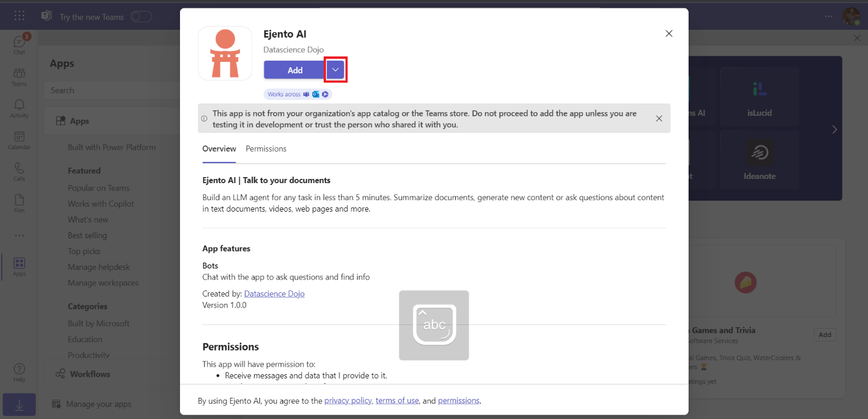Open Calendar from the sidebar
The width and height of the screenshot is (868, 419).
[x=19, y=139]
